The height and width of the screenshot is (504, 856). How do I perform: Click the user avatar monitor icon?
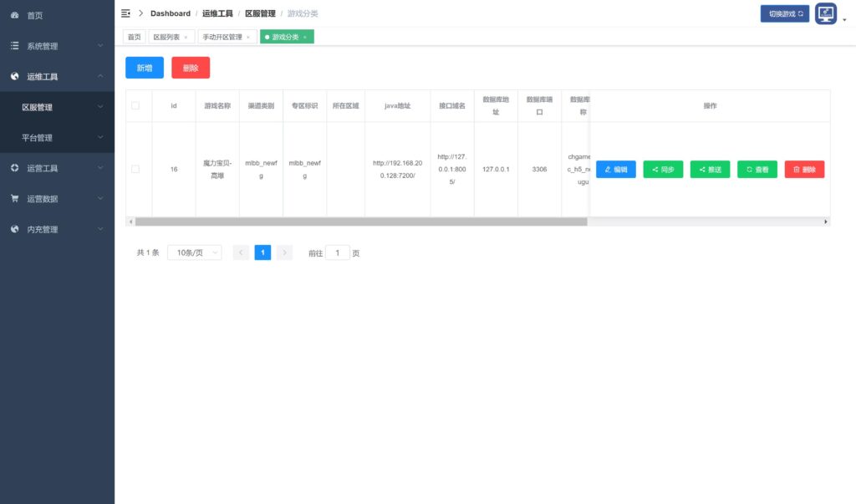coord(825,13)
